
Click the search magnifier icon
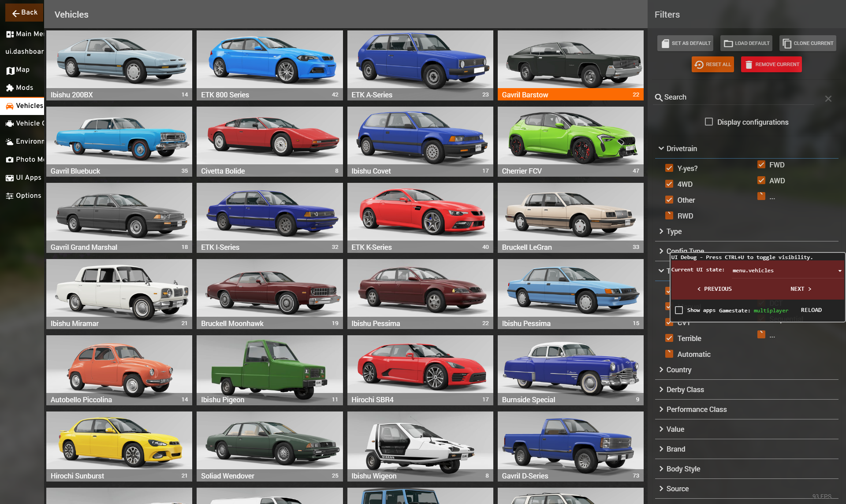659,97
